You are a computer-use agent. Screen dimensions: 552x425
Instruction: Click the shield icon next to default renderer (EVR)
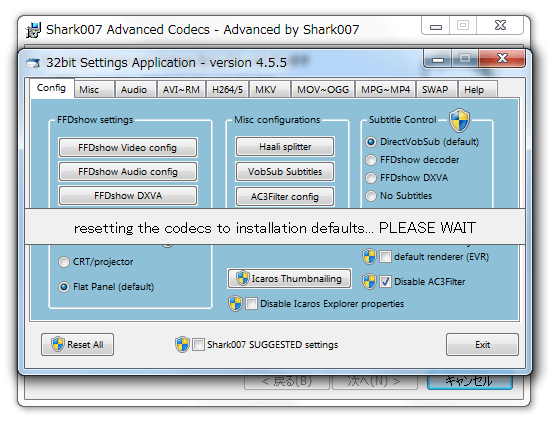[x=369, y=257]
